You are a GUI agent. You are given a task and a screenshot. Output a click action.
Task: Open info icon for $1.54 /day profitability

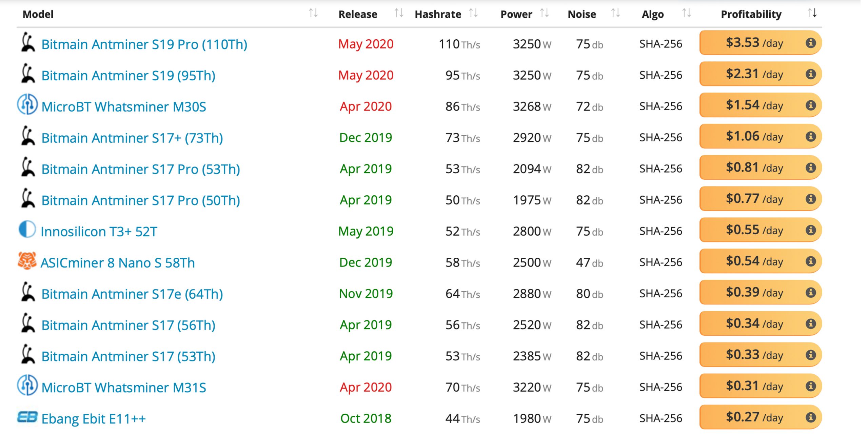tap(810, 105)
